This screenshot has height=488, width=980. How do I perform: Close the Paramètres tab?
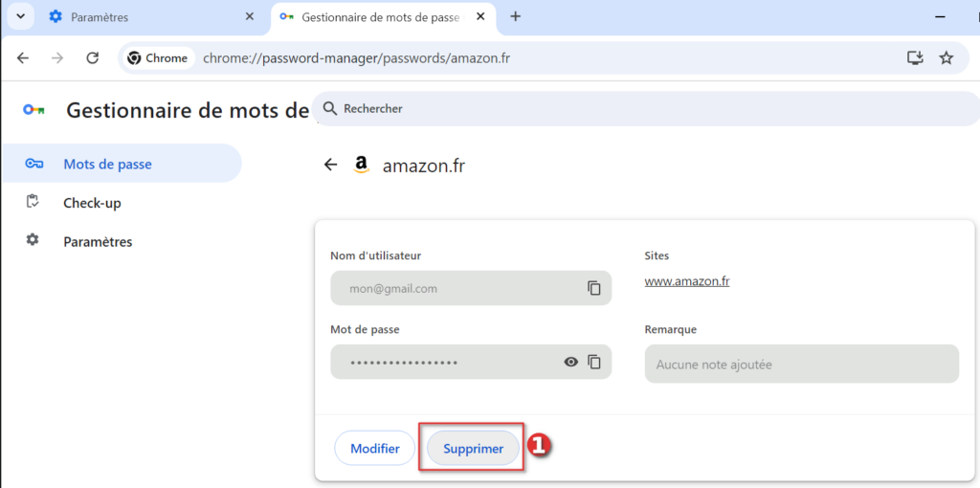pos(250,17)
